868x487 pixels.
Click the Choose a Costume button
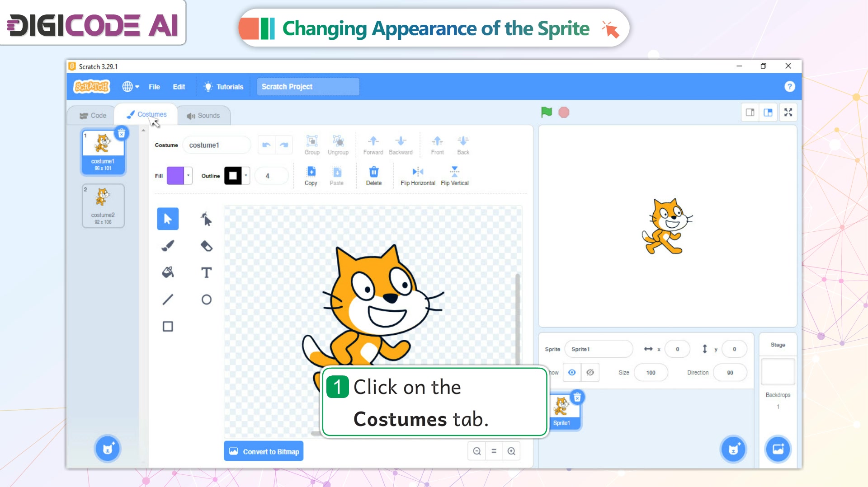click(108, 449)
